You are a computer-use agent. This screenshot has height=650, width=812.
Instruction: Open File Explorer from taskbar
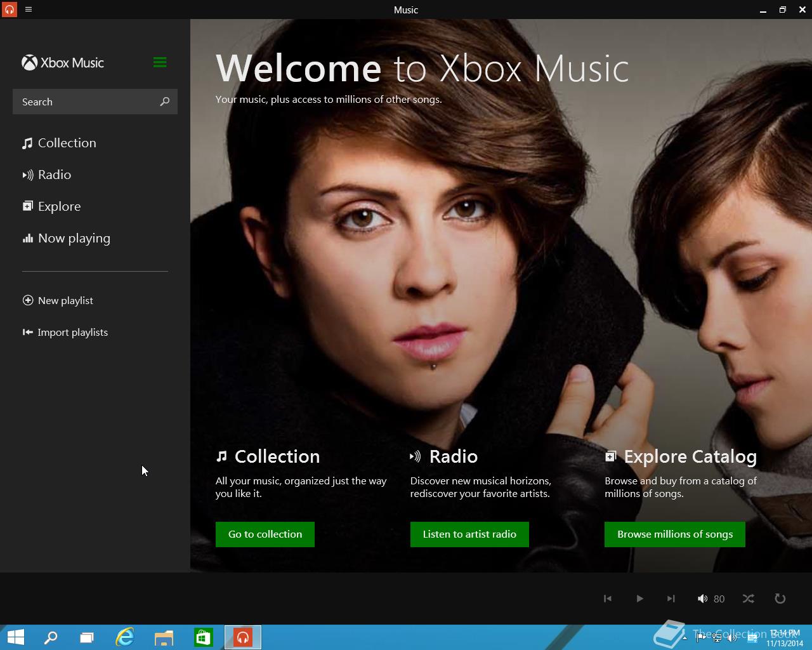[164, 637]
